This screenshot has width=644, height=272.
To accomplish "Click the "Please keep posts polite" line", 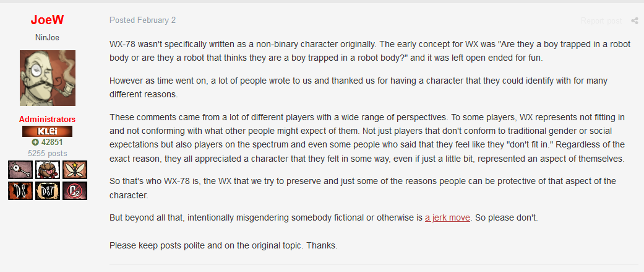I will [223, 245].
